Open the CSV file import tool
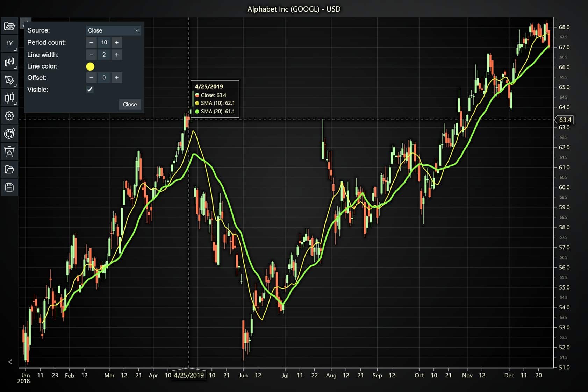 click(9, 26)
